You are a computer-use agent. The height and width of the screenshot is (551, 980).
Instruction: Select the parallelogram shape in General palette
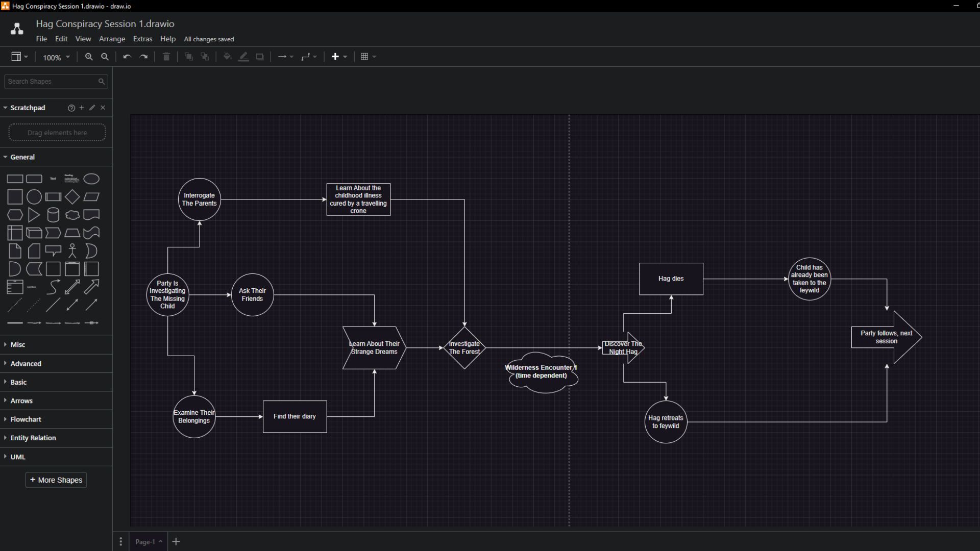(x=91, y=197)
